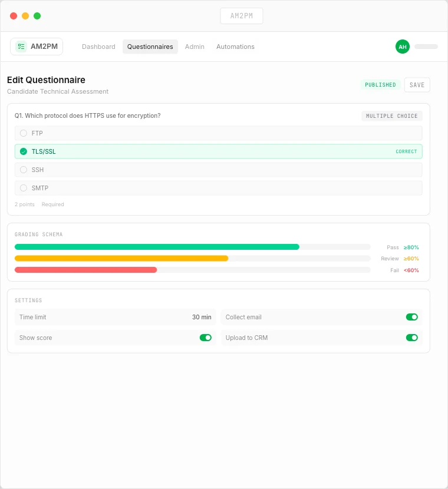The image size is (448, 489).
Task: Click the green maximize window button
Action: coord(37,16)
